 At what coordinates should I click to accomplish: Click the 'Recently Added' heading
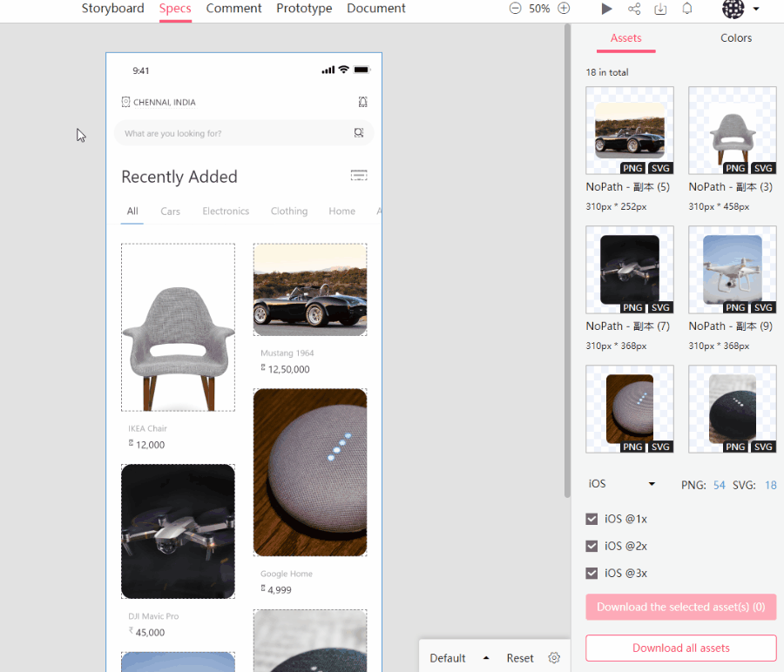tap(179, 177)
